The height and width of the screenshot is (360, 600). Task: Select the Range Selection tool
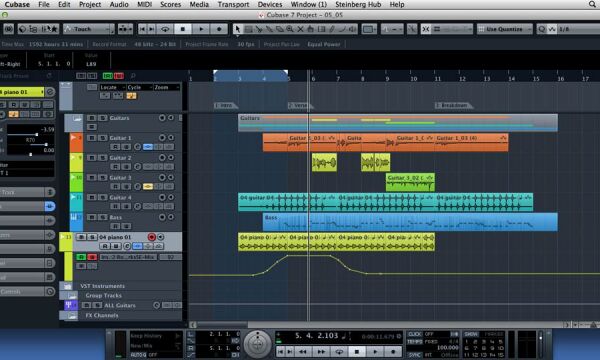point(248,29)
